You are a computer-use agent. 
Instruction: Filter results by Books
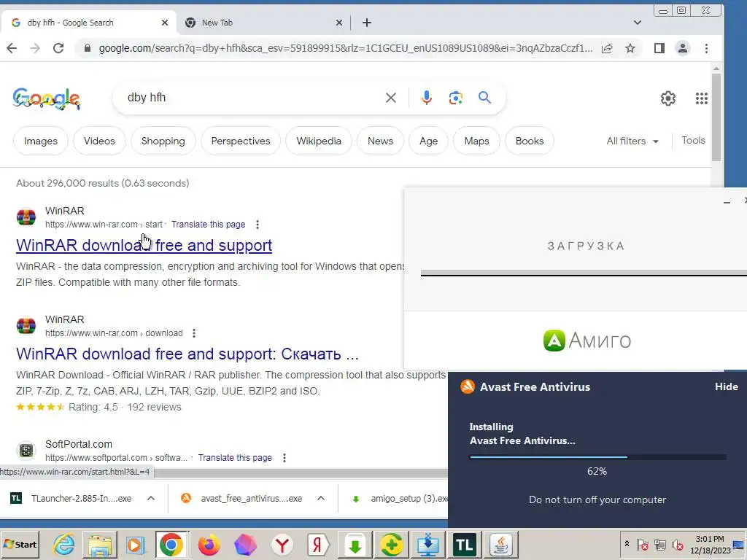[530, 141]
